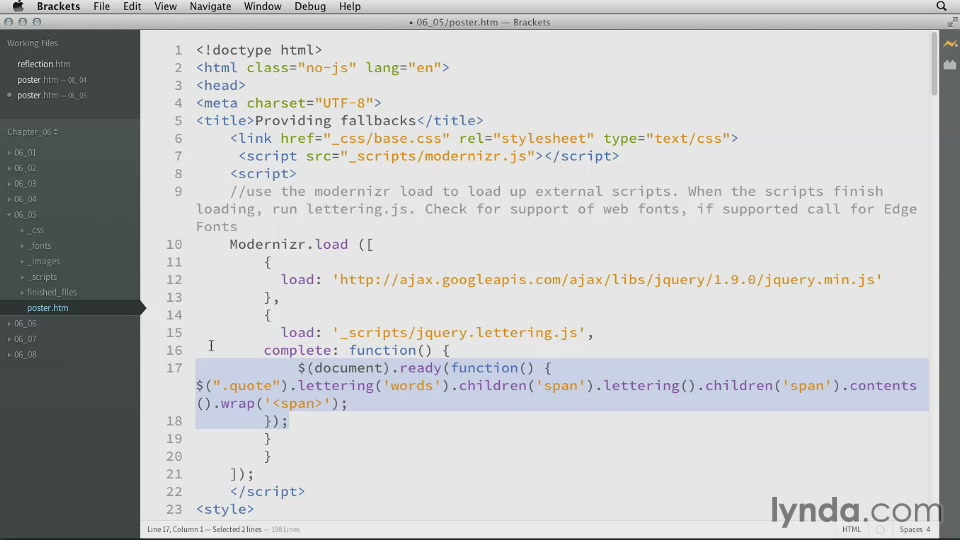Open reflection.htm in Working Files
Screen dimensions: 960x540
(x=43, y=64)
